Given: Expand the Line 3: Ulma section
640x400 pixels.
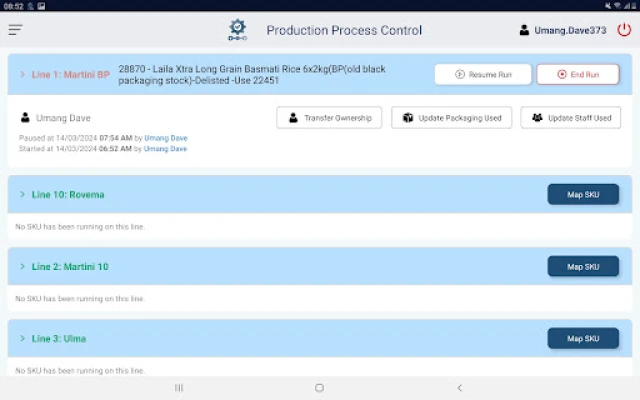Looking at the screenshot, I should pos(22,338).
